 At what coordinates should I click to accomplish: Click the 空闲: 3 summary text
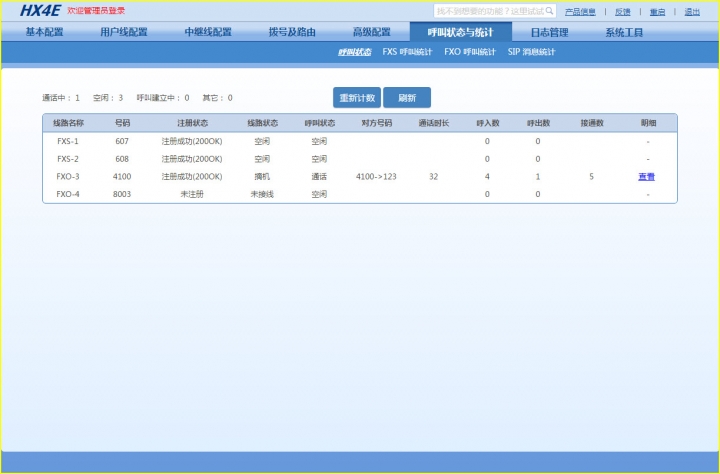click(108, 98)
